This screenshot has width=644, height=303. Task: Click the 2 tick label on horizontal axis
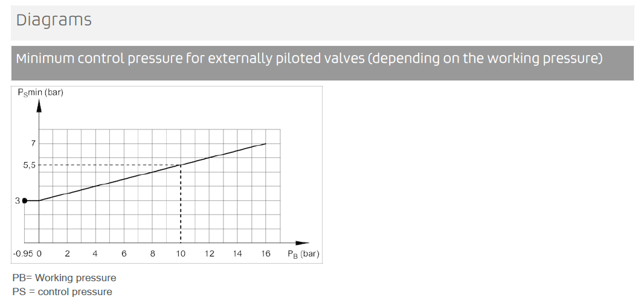(67, 253)
